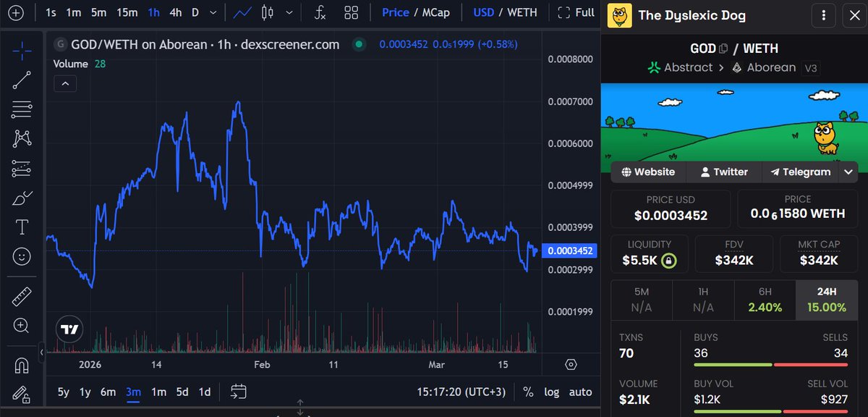Viewport: 868px width, 417px height.
Task: Select the 1h timeframe
Action: 153,12
